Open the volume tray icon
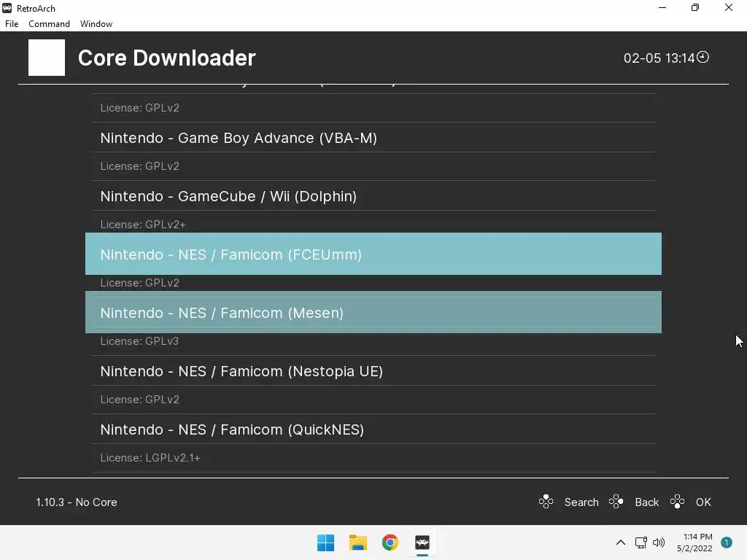 pyautogui.click(x=659, y=542)
